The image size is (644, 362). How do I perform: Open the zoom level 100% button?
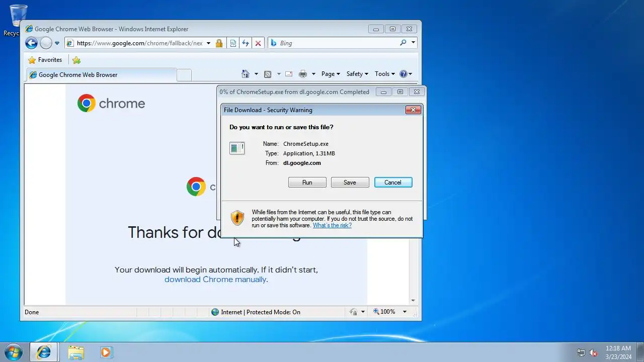tap(384, 312)
